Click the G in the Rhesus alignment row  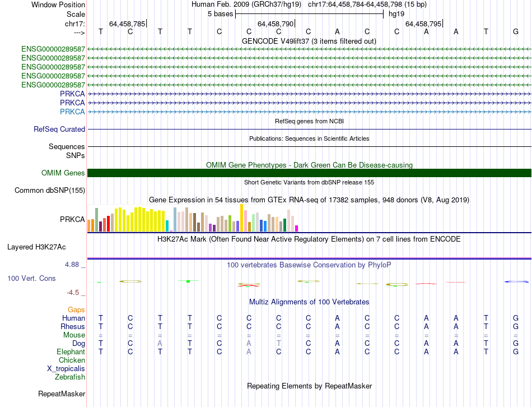click(x=515, y=326)
